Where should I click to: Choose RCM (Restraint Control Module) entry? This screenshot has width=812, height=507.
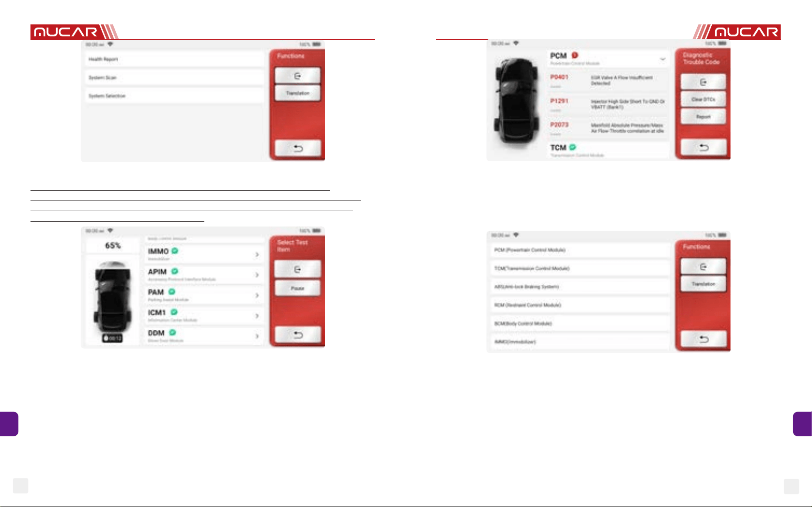pos(581,305)
